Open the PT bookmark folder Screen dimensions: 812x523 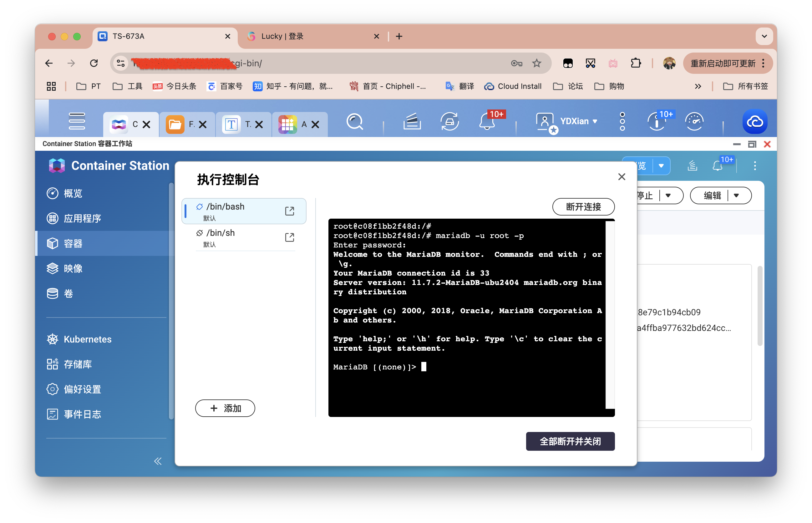pos(88,86)
